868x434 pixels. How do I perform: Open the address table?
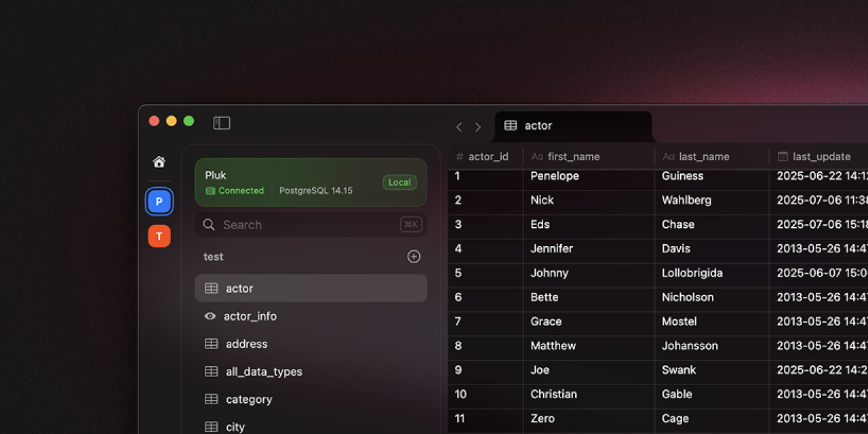point(311,344)
